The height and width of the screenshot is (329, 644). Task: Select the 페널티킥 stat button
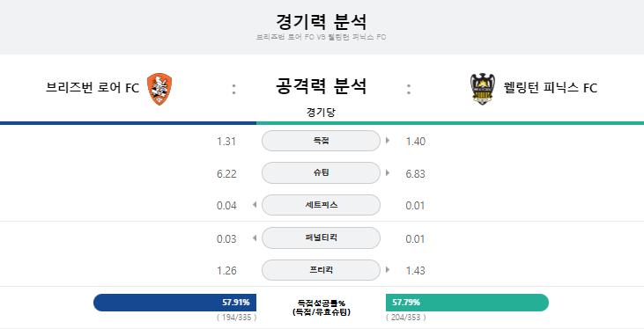321,238
